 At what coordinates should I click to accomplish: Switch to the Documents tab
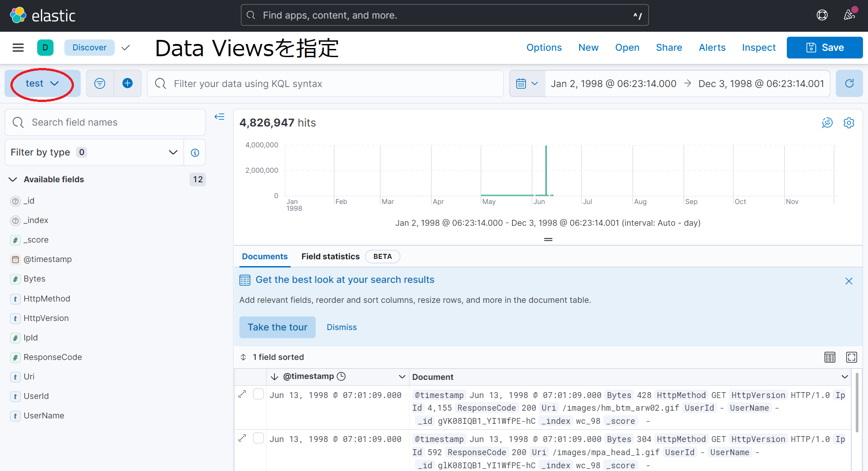(x=265, y=257)
